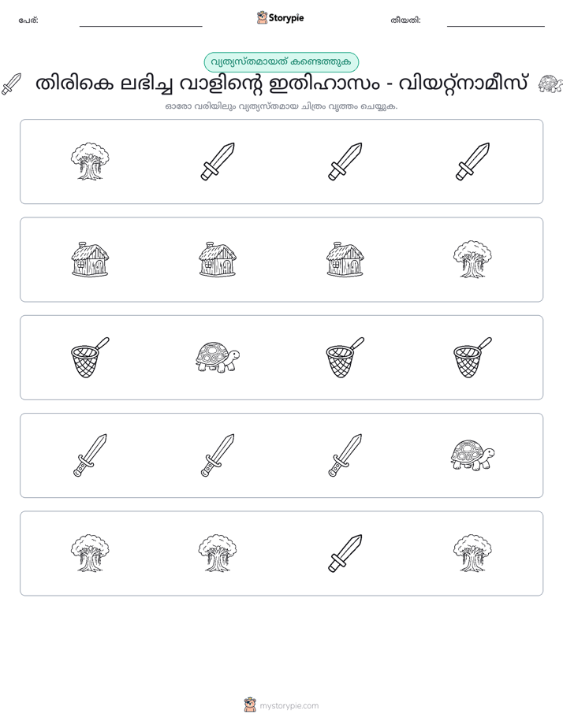The width and height of the screenshot is (563, 728).
Task: Click the name line next to പേര്
Action: point(140,23)
